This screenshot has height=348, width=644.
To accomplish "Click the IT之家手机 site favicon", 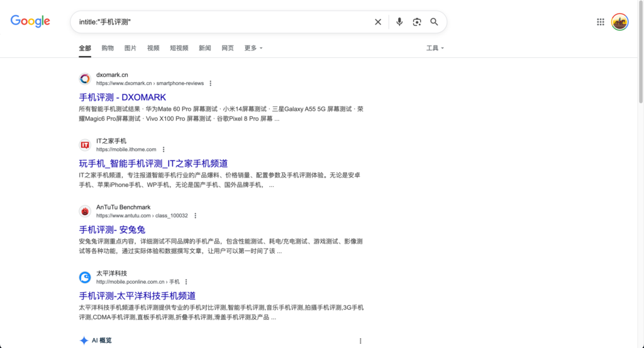I will (85, 145).
